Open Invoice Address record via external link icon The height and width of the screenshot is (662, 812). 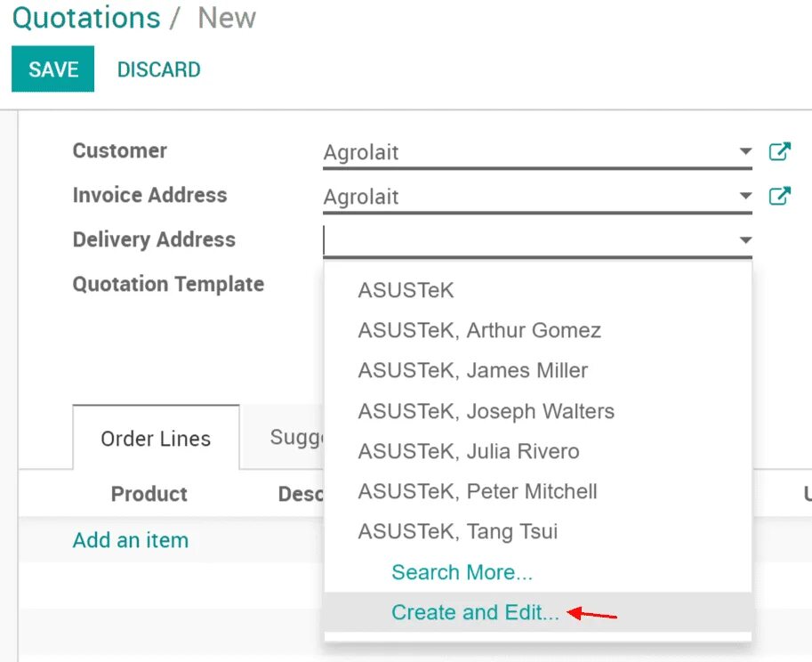779,196
